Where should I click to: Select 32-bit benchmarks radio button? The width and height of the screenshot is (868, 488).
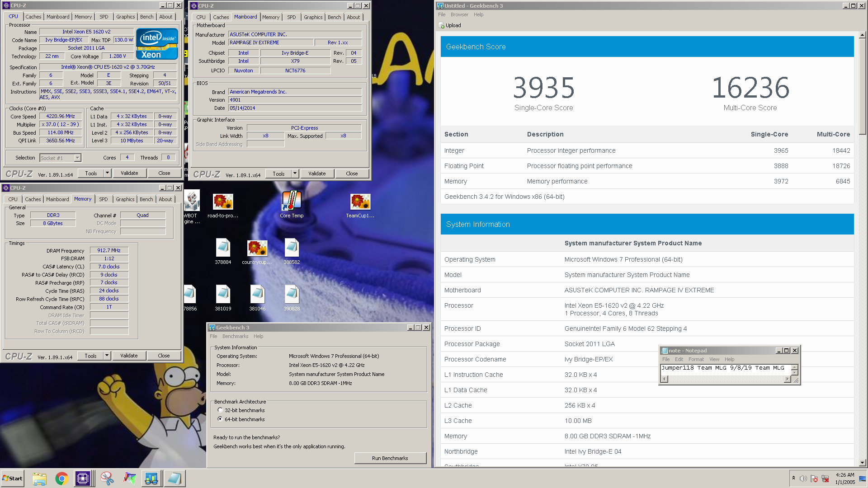point(220,410)
